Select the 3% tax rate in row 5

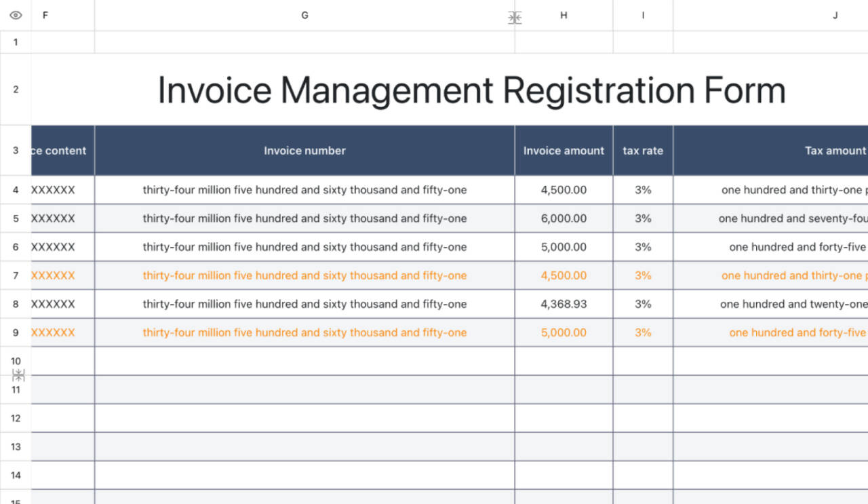click(643, 218)
